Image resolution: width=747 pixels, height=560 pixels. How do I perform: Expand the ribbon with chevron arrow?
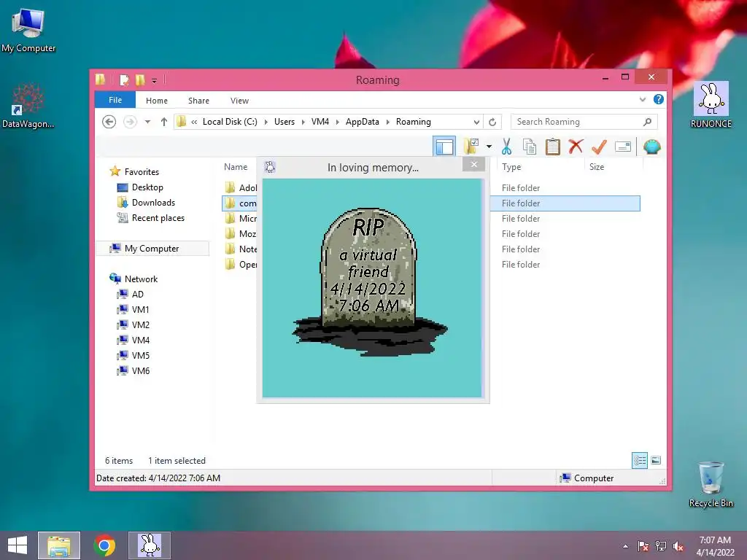coord(643,99)
